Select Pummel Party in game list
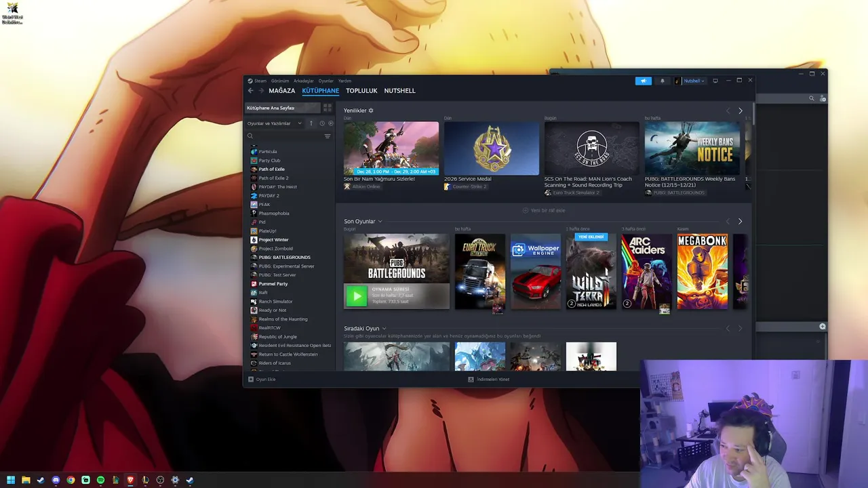 [273, 284]
